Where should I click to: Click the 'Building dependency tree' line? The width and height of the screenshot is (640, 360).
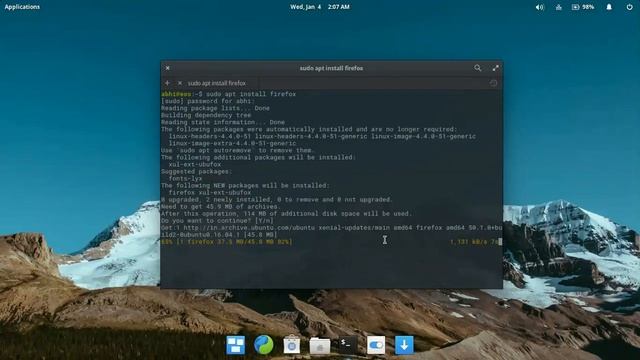click(206, 115)
